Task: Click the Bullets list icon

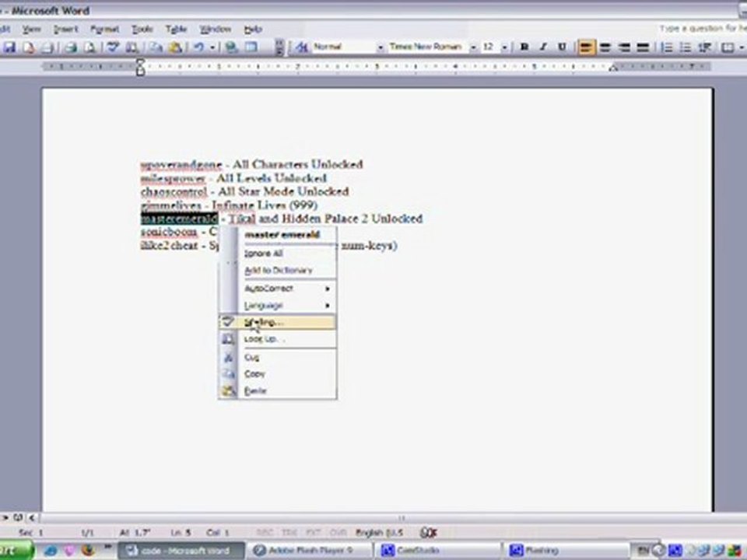Action: tap(685, 47)
